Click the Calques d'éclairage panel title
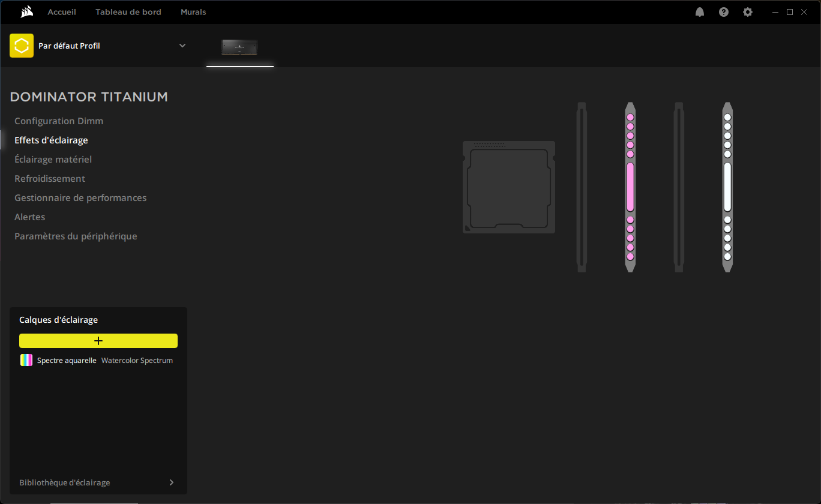This screenshot has height=504, width=821. (58, 320)
